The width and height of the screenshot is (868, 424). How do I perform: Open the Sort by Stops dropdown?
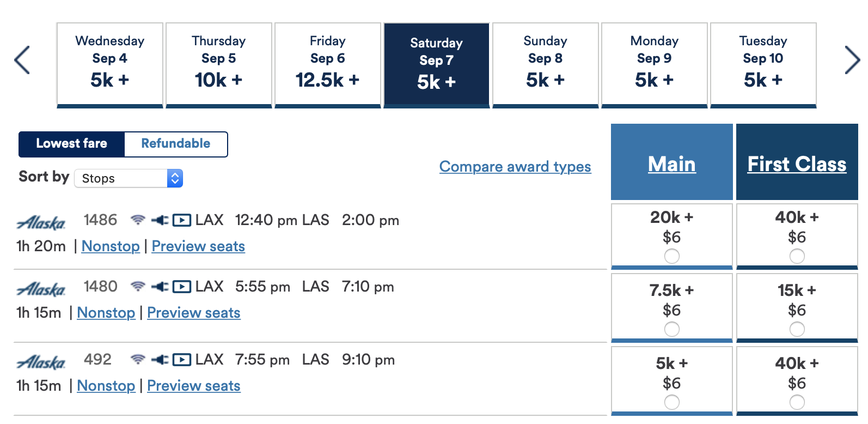coord(129,178)
